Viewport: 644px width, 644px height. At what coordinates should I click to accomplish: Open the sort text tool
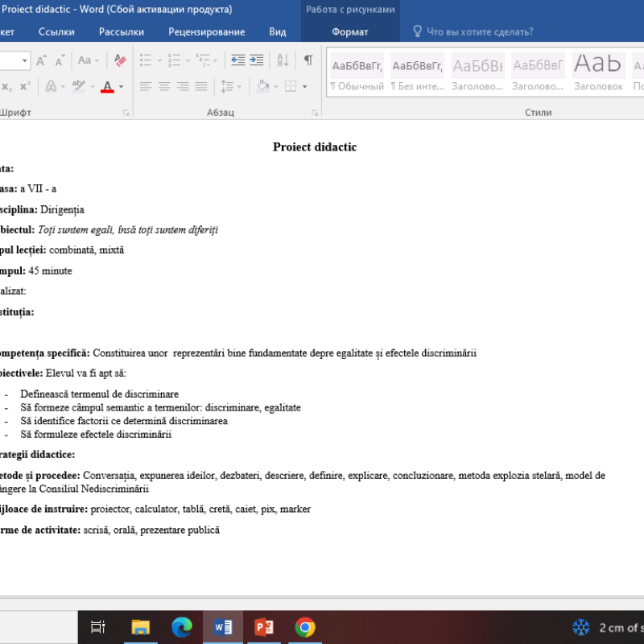tap(282, 60)
